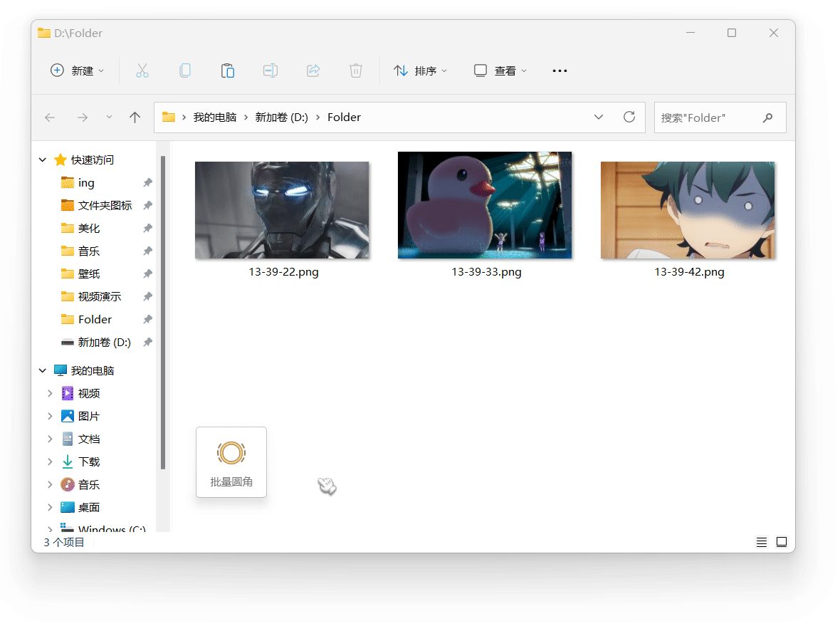Unpin the ing folder pin icon

[x=148, y=183]
